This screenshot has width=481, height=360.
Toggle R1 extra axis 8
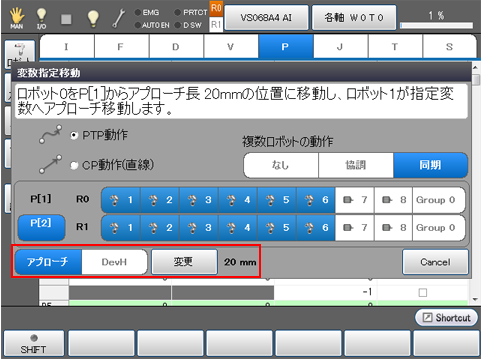(x=393, y=228)
